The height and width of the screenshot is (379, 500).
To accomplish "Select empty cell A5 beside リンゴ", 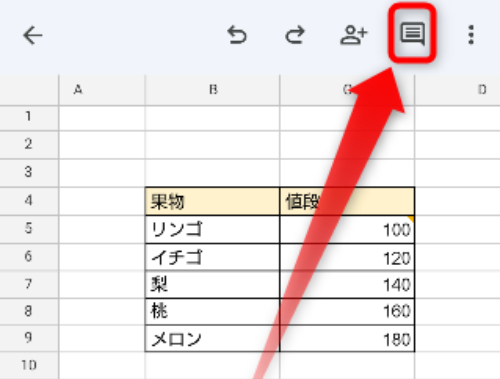I will pos(102,229).
